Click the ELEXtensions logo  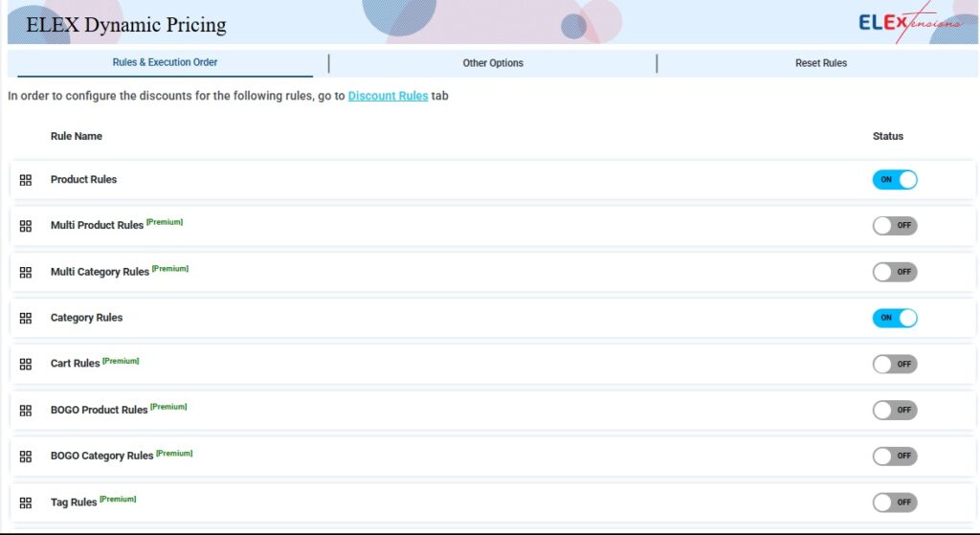coord(910,23)
